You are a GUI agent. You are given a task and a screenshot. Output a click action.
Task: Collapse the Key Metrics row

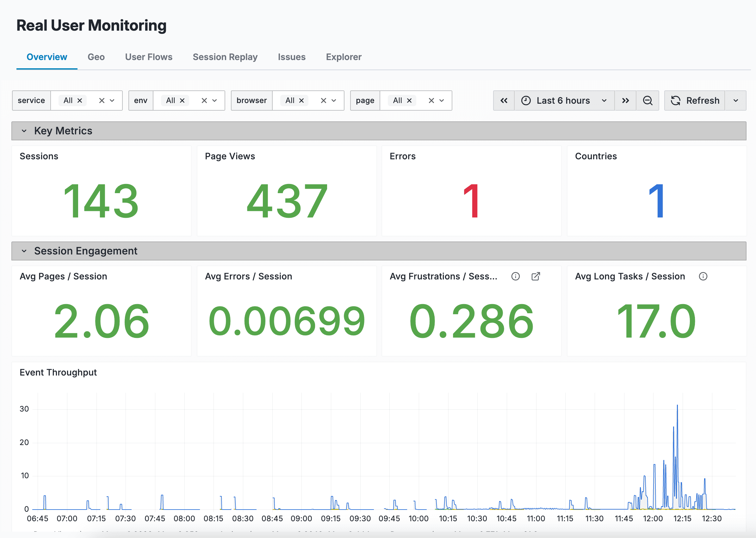(x=24, y=131)
